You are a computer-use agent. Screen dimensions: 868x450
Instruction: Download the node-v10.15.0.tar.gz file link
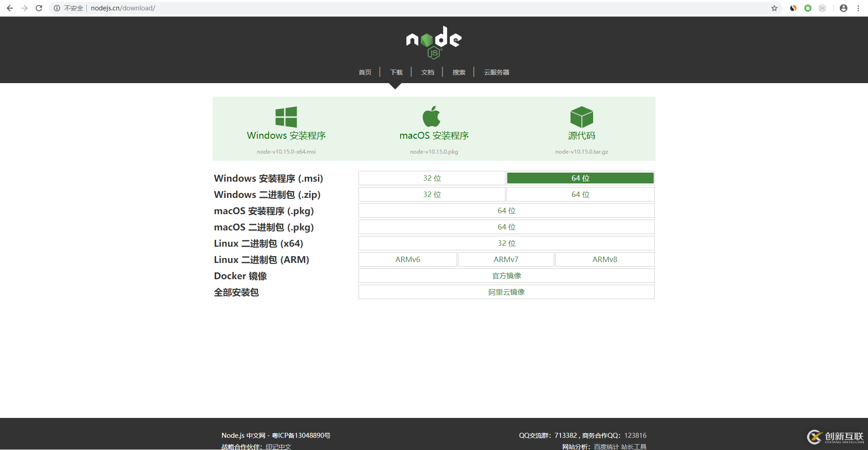coord(582,152)
